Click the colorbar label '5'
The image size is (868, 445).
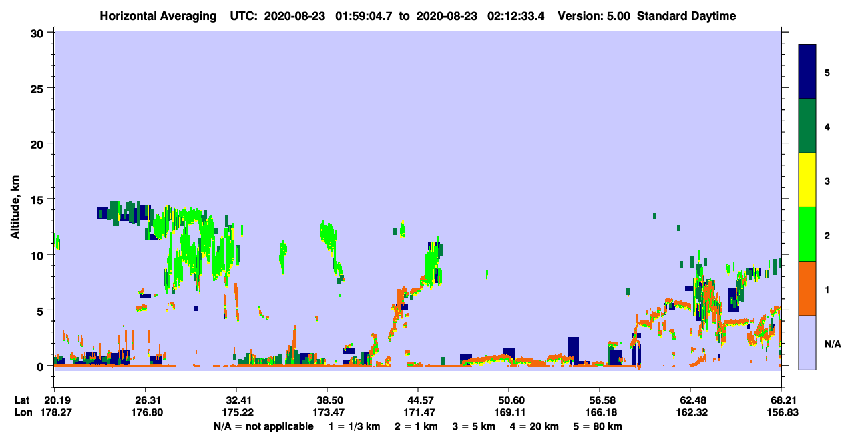(x=827, y=72)
